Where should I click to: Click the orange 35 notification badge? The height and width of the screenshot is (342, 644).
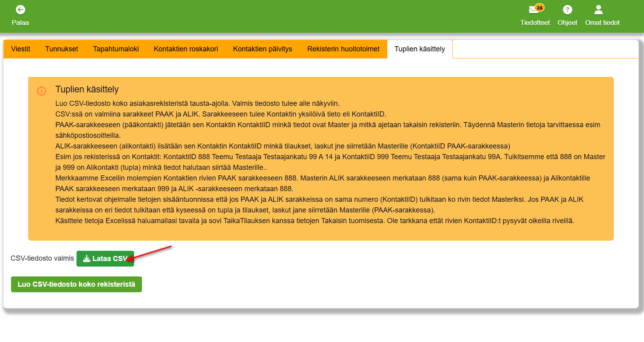(539, 8)
